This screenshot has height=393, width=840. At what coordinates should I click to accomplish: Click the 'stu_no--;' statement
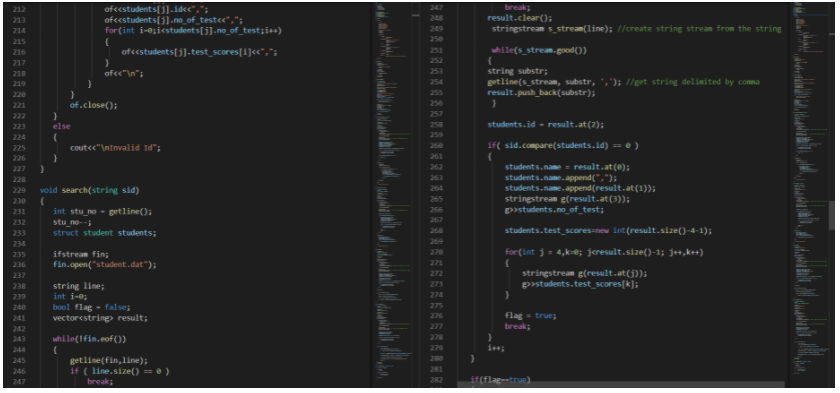(x=72, y=222)
